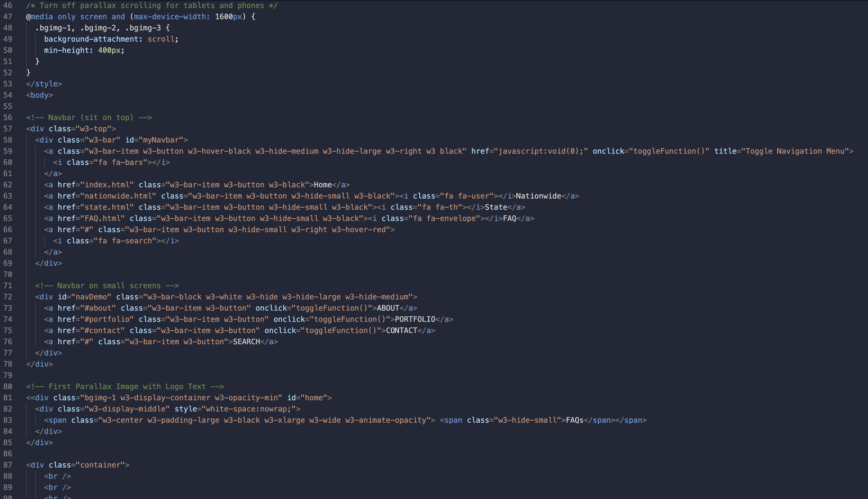The height and width of the screenshot is (499, 868).
Task: Click the FAQs text inside the span
Action: click(x=574, y=420)
